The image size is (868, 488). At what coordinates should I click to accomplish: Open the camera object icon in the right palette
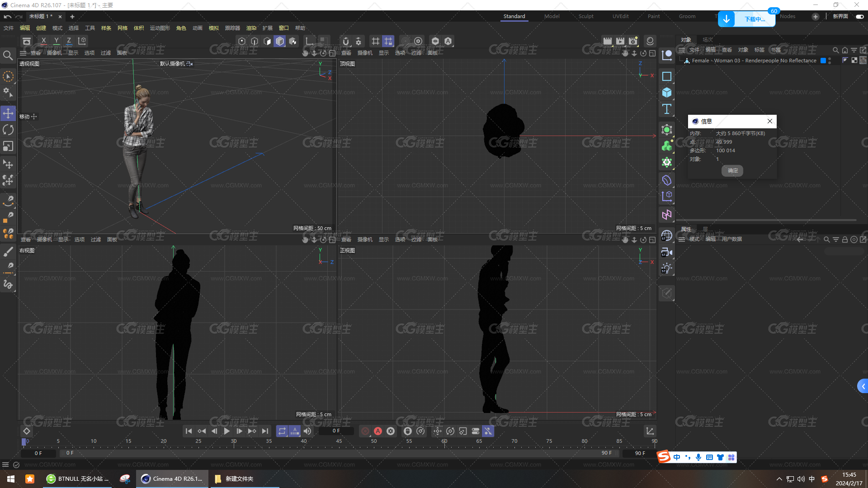click(667, 252)
